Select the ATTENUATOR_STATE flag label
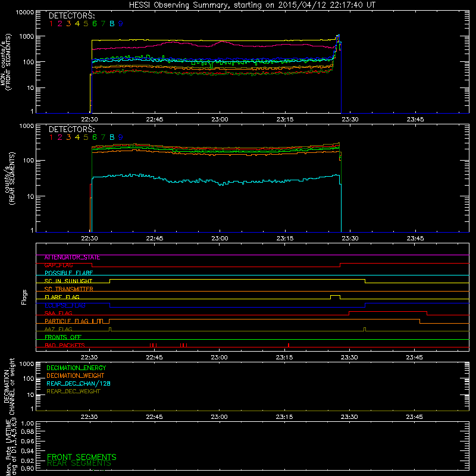The height and width of the screenshot is (476, 476). pyautogui.click(x=72, y=258)
